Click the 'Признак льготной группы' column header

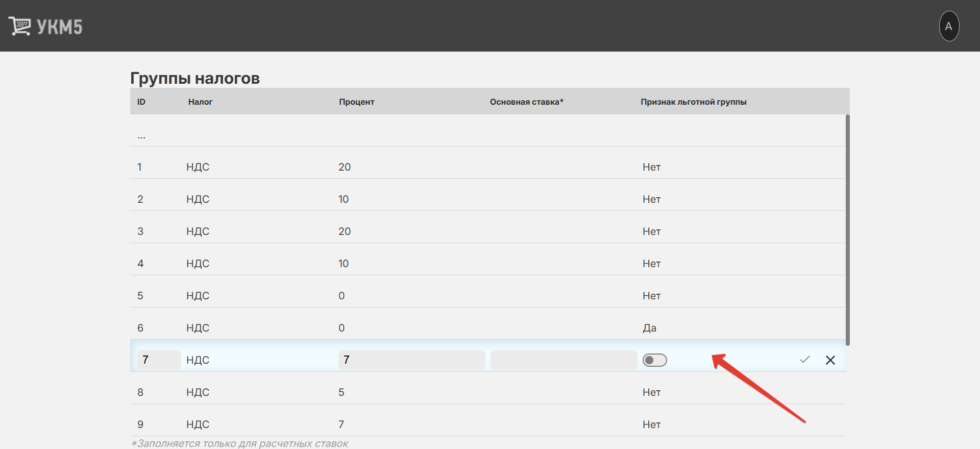tap(693, 102)
